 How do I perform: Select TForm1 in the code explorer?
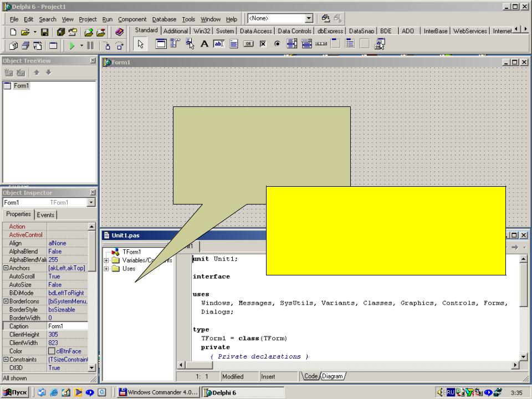pyautogui.click(x=132, y=252)
